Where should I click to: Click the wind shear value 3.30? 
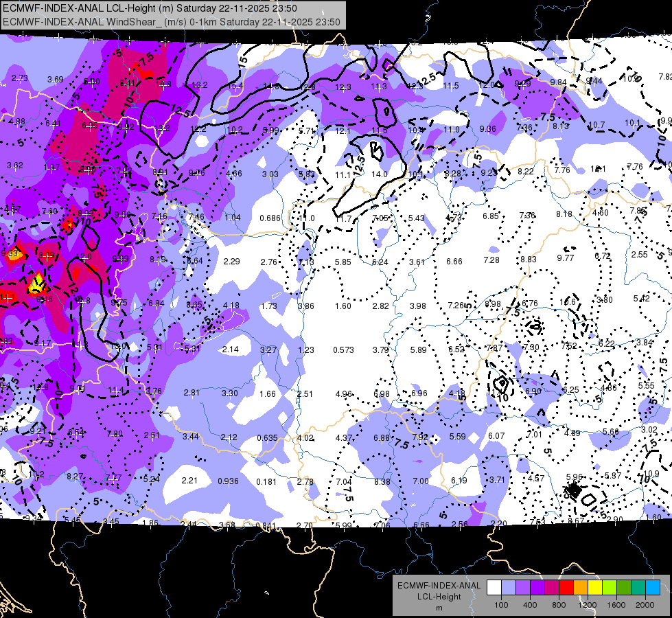click(230, 393)
